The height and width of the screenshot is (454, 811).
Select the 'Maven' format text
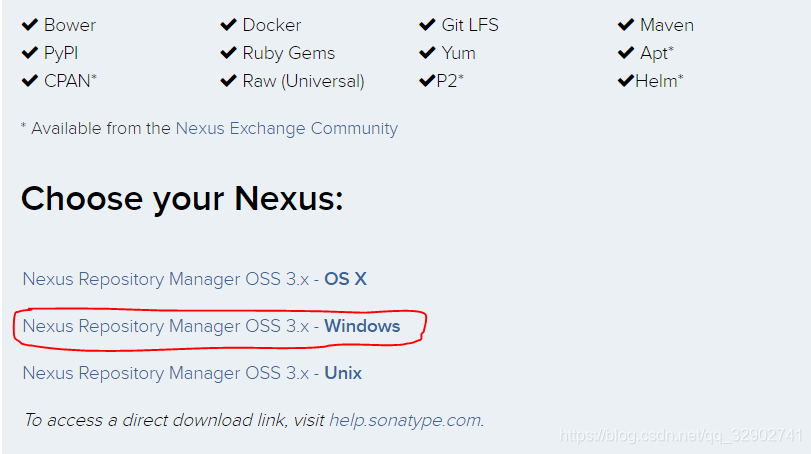667,25
